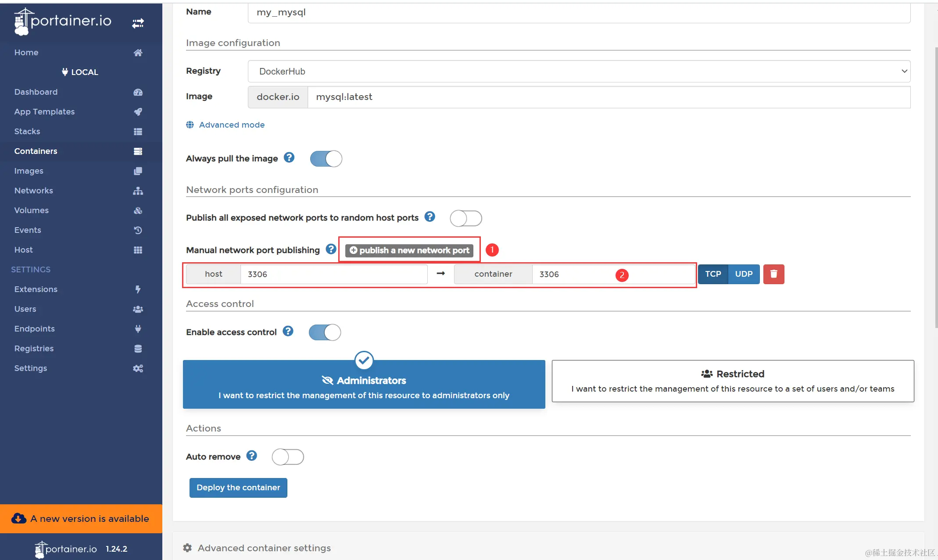The image size is (938, 560).
Task: Click the Dashboard gauge icon in sidebar
Action: coord(138,92)
